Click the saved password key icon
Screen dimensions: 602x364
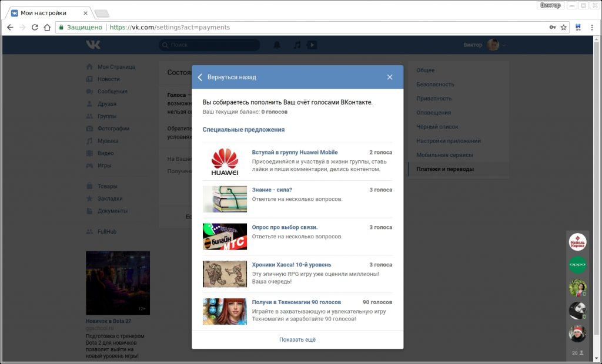tap(553, 27)
